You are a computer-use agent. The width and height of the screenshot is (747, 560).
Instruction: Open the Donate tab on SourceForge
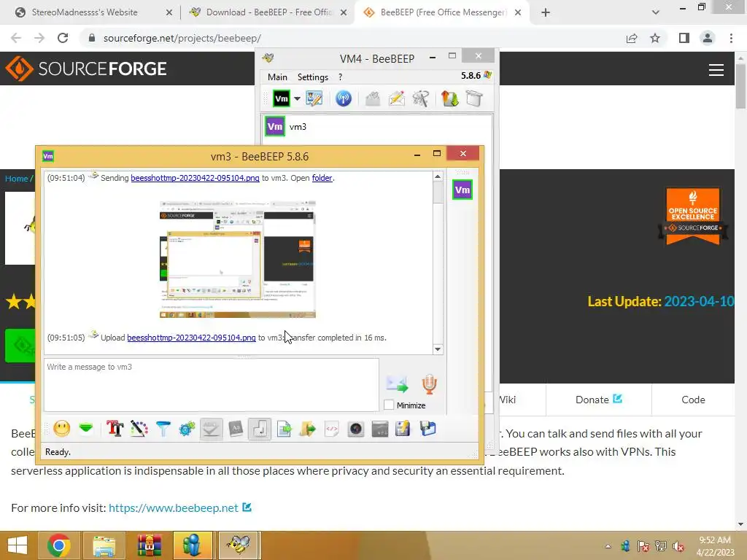coord(598,400)
